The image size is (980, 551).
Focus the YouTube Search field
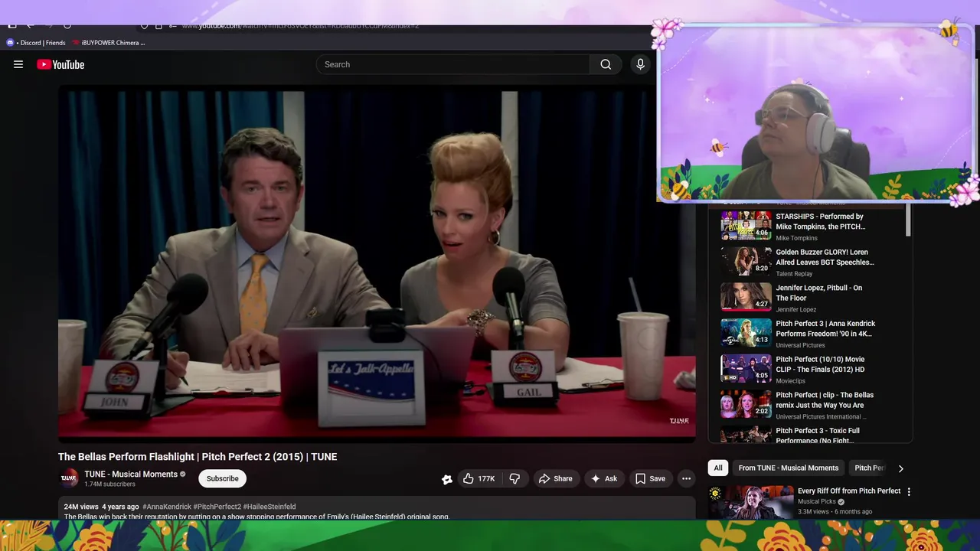point(452,64)
